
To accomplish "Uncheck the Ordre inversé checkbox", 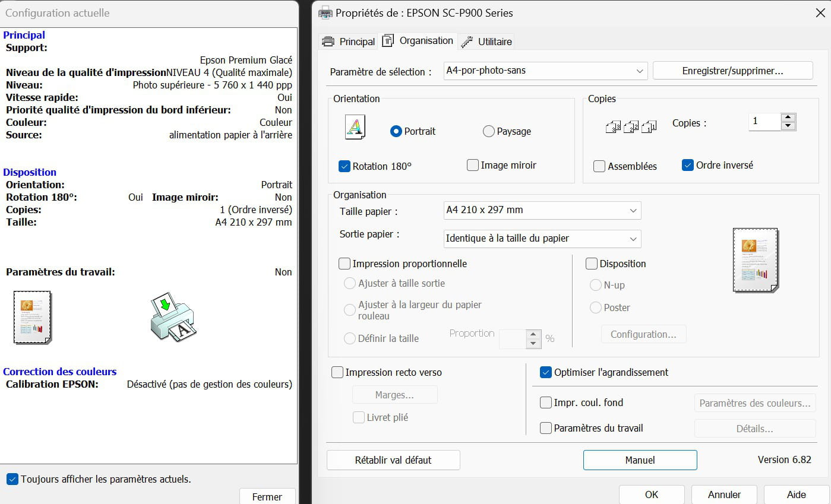I will (688, 165).
